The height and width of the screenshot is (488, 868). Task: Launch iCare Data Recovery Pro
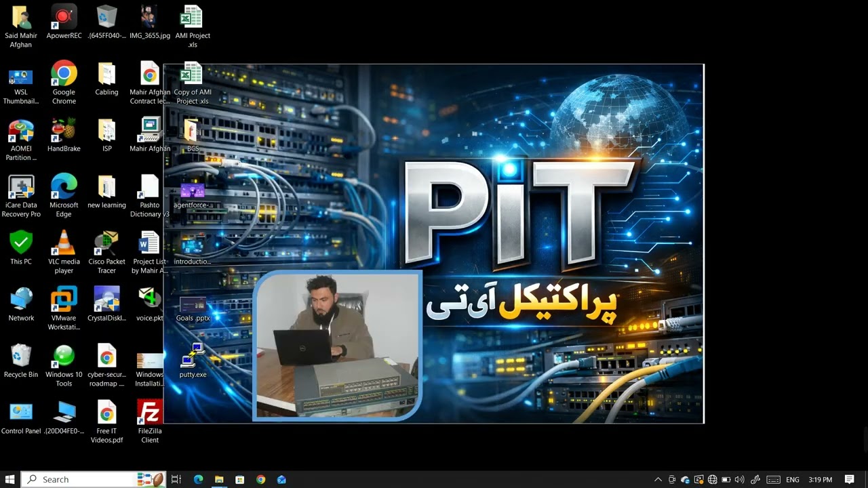pos(21,196)
